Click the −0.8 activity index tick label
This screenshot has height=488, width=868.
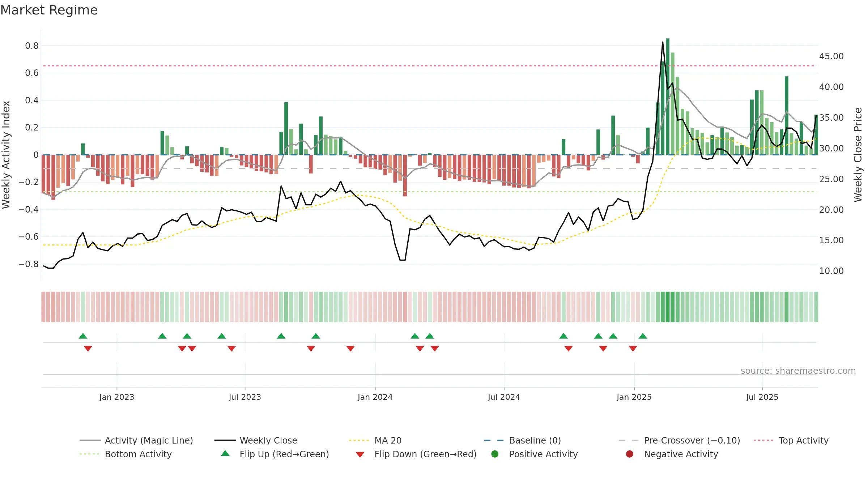pos(29,264)
